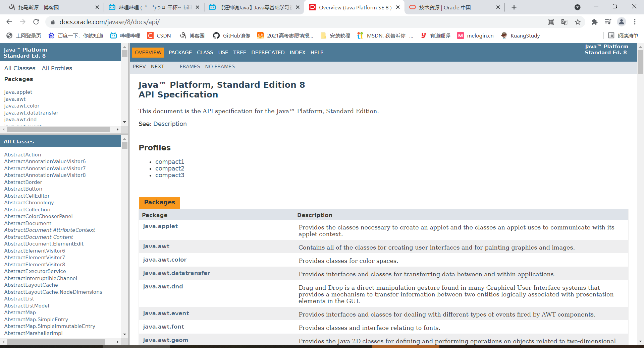Click down arrow of All Classes frame scrollbar
The image size is (644, 348).
pos(124,334)
